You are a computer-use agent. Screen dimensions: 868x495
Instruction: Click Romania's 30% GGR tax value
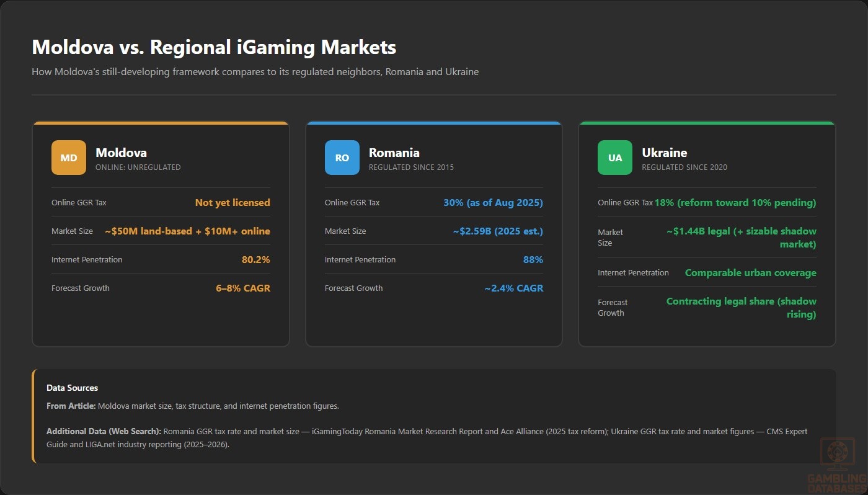click(x=493, y=202)
